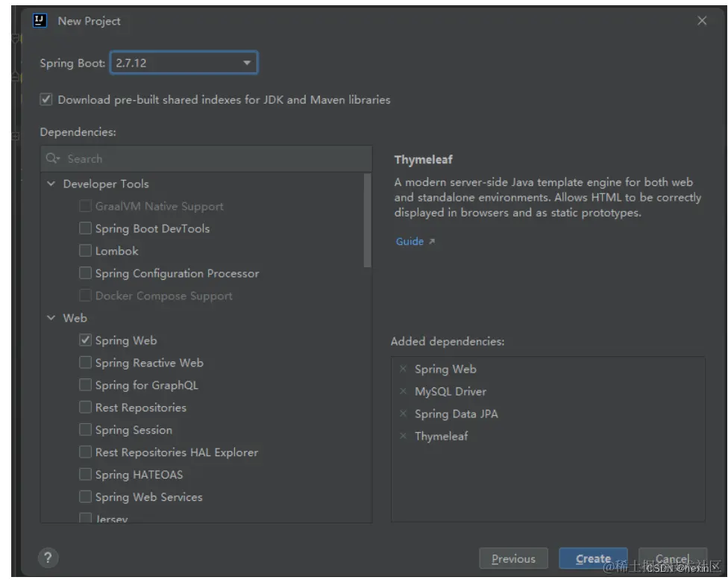Select Spring Data JPA in added list
The width and height of the screenshot is (728, 580).
coord(456,414)
